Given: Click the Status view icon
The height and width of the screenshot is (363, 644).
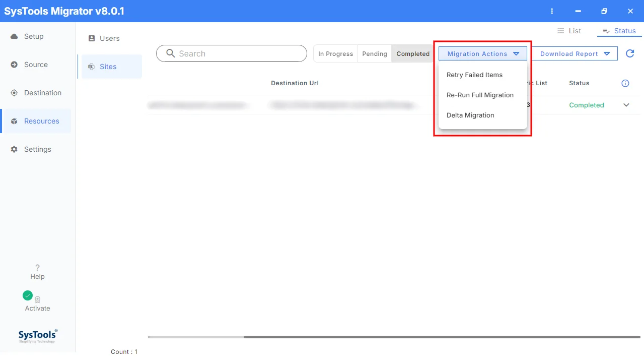Looking at the screenshot, I should [x=606, y=31].
